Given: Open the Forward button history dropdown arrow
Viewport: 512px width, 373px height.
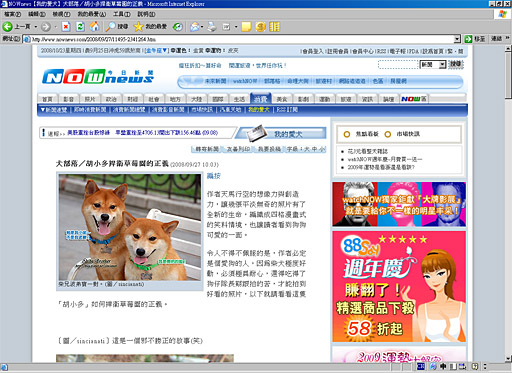Looking at the screenshot, I should tap(55, 27).
